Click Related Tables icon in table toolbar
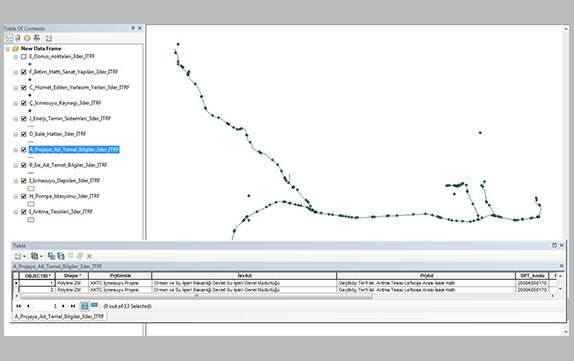This screenshot has height=361, width=574. point(34,256)
